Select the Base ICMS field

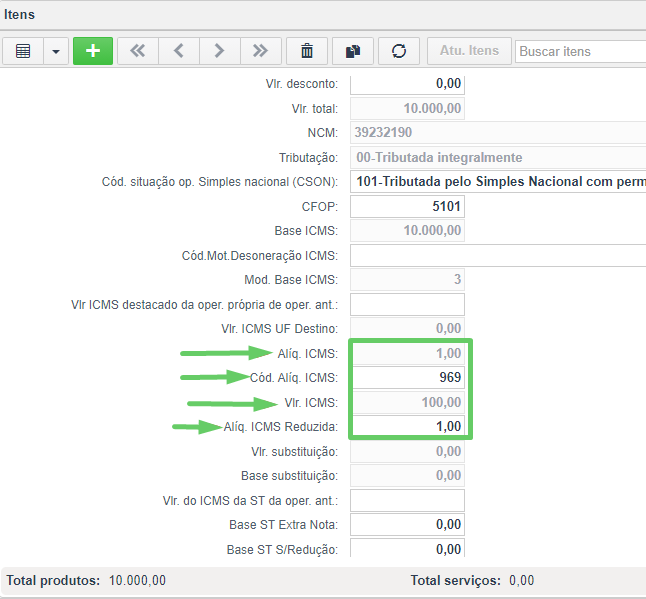point(407,231)
